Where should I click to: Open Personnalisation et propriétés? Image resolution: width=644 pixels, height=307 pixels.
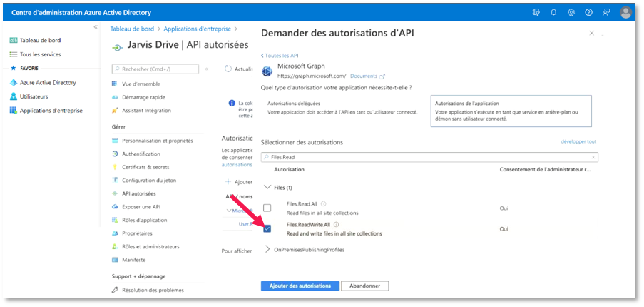click(x=158, y=141)
